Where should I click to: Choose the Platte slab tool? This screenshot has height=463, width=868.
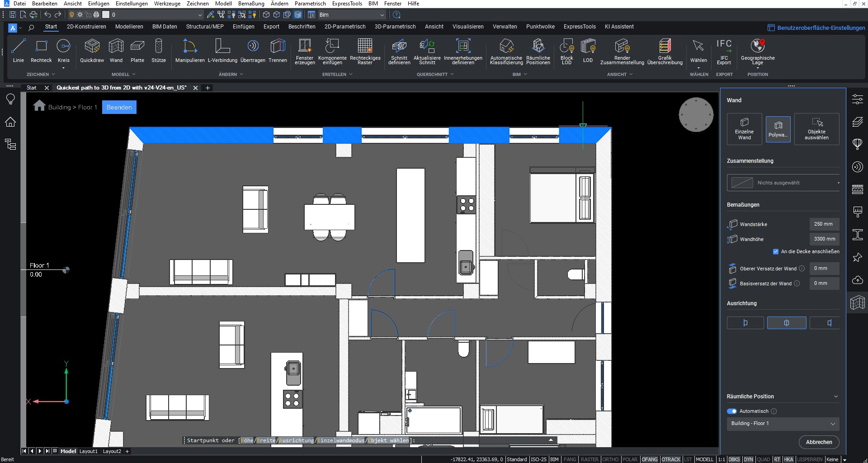(x=137, y=50)
